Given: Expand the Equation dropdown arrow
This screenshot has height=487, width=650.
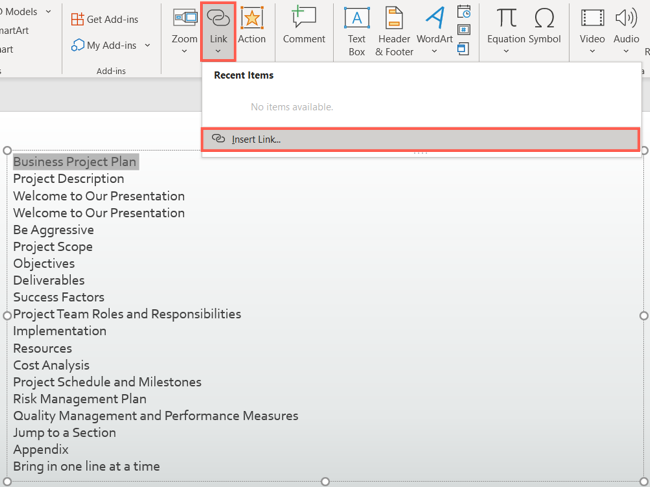Looking at the screenshot, I should tap(506, 51).
